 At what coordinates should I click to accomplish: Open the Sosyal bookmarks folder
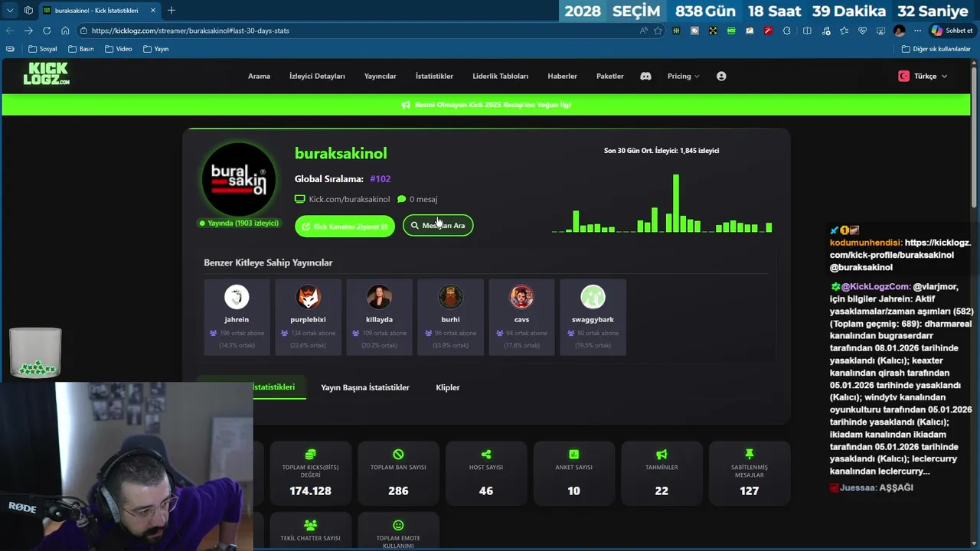[43, 49]
